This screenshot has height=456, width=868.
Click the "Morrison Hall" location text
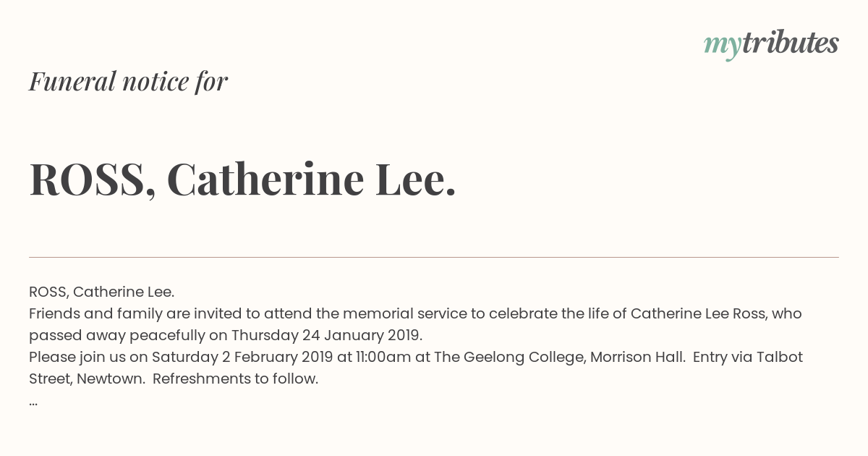point(638,357)
